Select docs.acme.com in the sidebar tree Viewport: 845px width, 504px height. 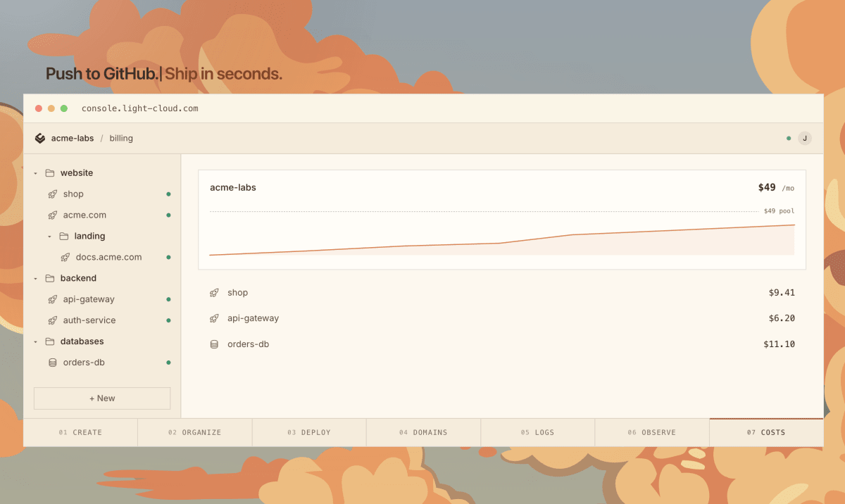tap(109, 258)
